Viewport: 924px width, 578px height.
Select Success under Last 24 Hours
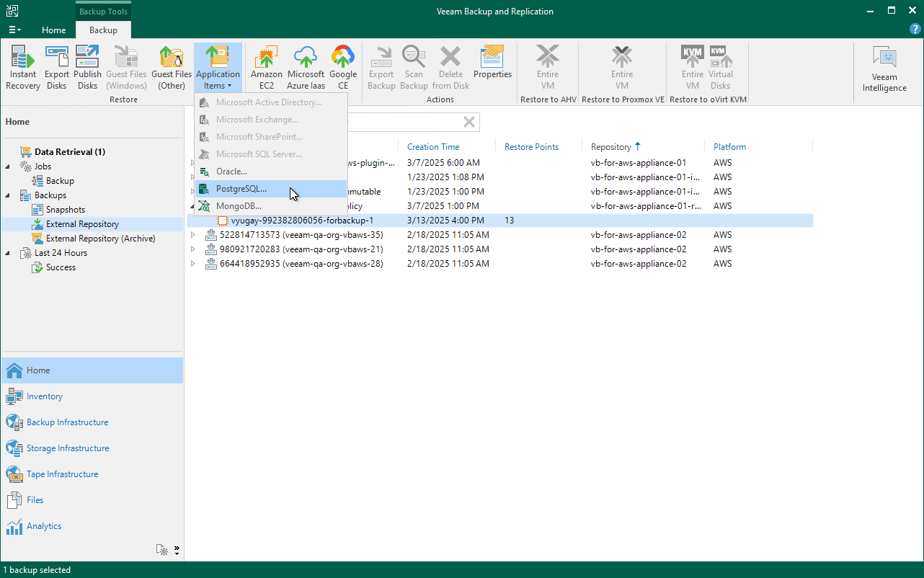point(61,267)
